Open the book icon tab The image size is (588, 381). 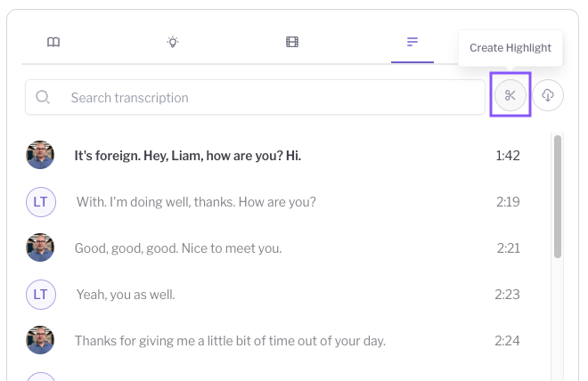point(53,42)
